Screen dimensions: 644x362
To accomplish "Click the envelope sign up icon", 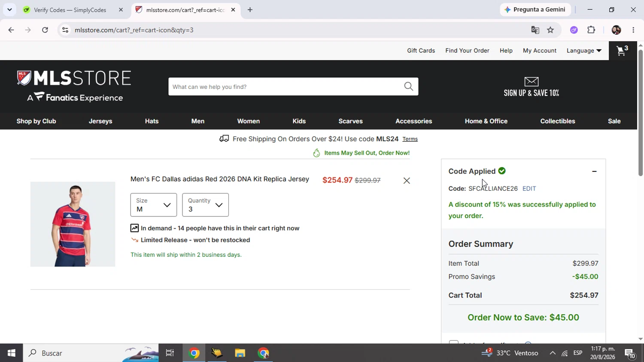I will (x=532, y=82).
